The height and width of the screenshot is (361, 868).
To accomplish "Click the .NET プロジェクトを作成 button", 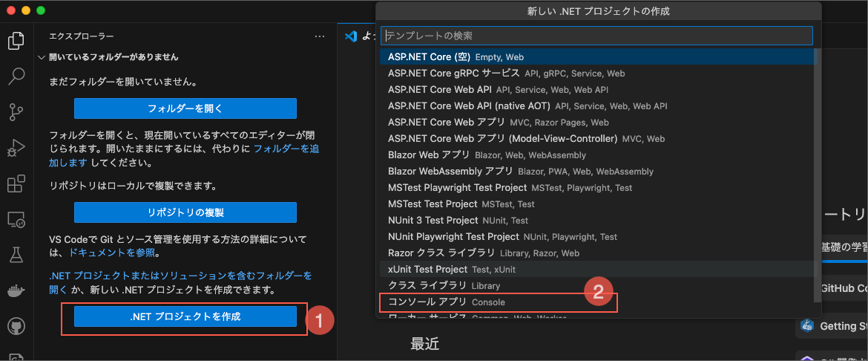I will 185,316.
